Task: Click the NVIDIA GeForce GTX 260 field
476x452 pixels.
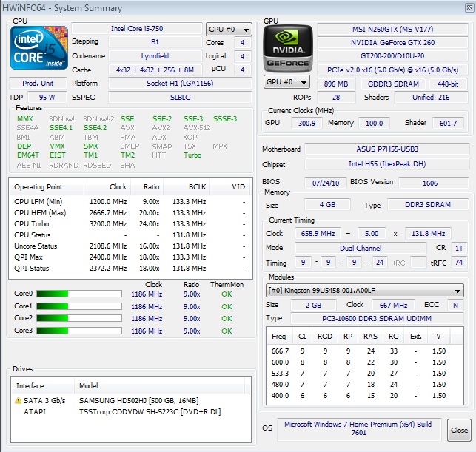Action: click(392, 42)
